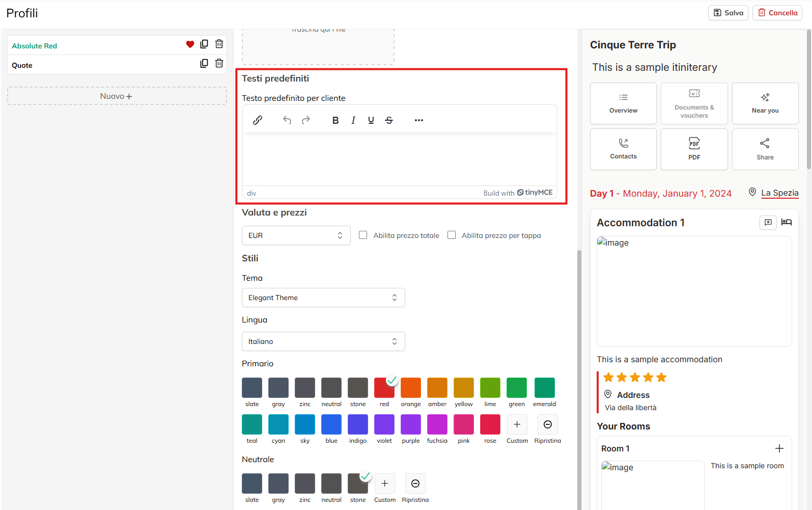Click the La Spezia location link

[x=779, y=193]
